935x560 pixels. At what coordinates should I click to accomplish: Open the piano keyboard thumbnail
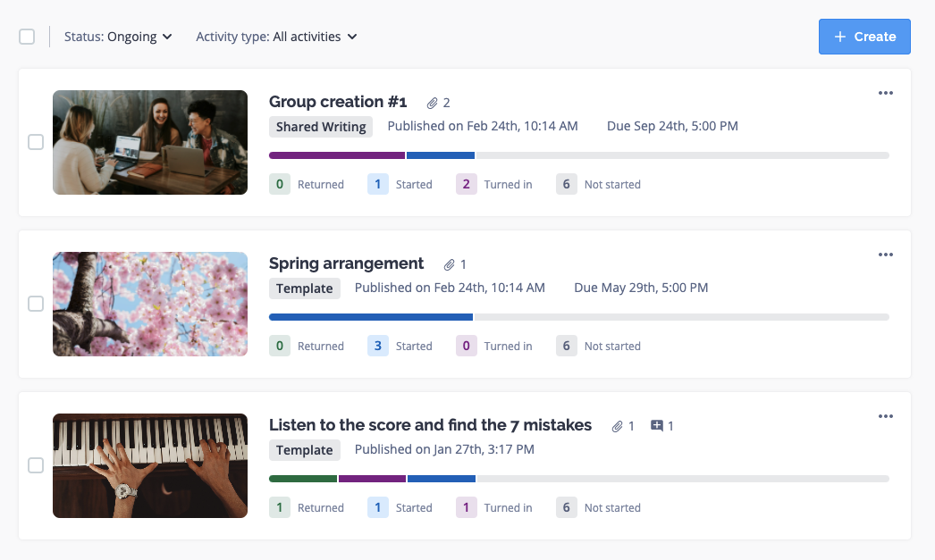click(x=150, y=465)
